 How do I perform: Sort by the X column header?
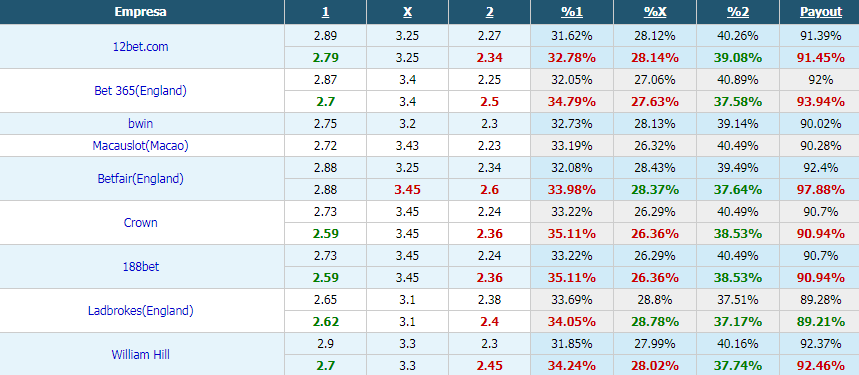click(x=408, y=12)
